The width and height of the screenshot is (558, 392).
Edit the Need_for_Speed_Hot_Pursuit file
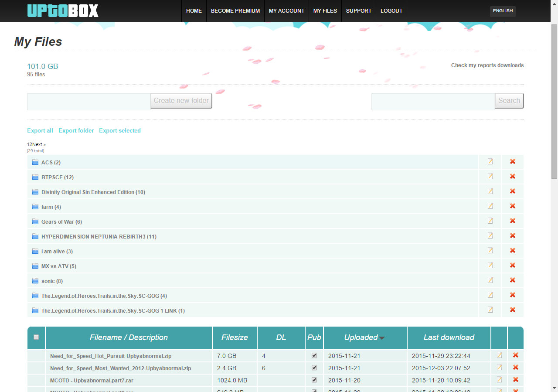click(500, 355)
